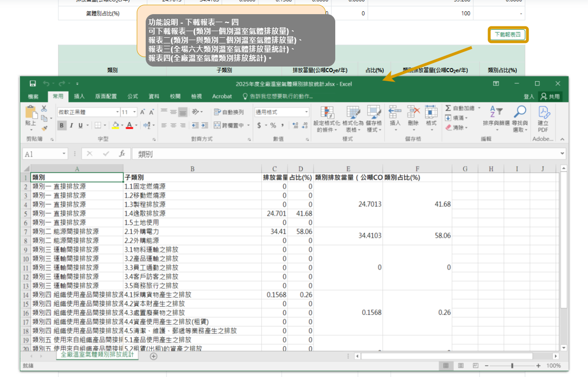Toggle Italic formatting button
Image resolution: width=588 pixels, height=377 pixels.
tap(71, 126)
